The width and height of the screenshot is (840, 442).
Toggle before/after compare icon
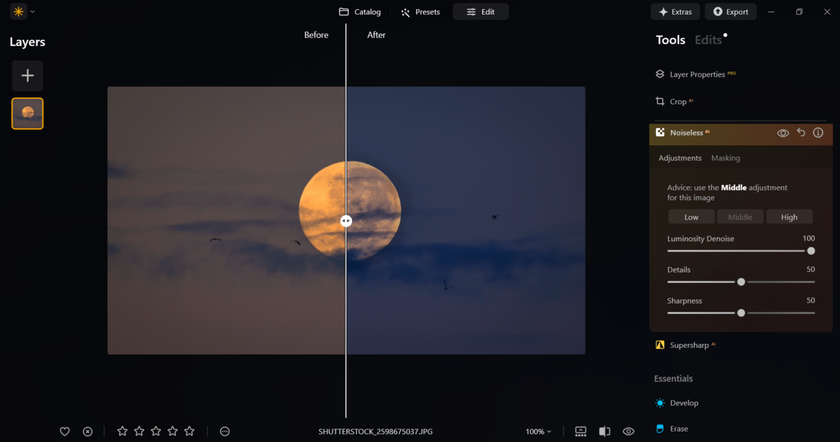[x=604, y=431]
